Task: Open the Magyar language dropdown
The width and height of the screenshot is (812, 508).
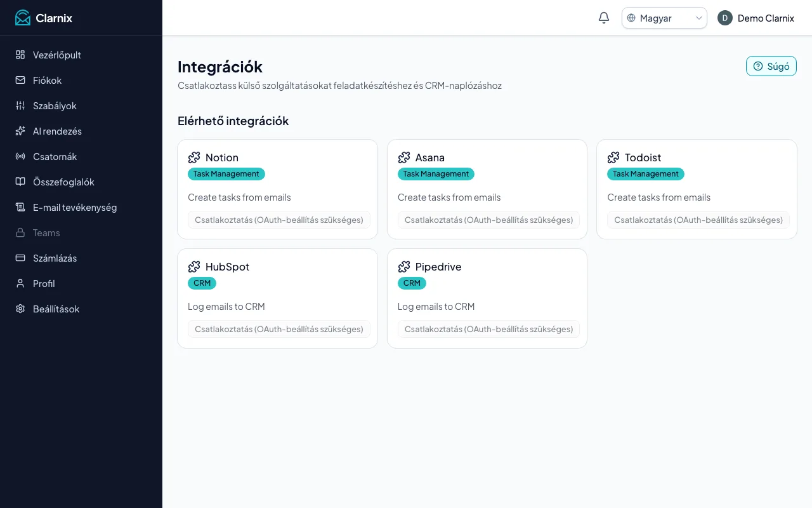Action: click(664, 18)
